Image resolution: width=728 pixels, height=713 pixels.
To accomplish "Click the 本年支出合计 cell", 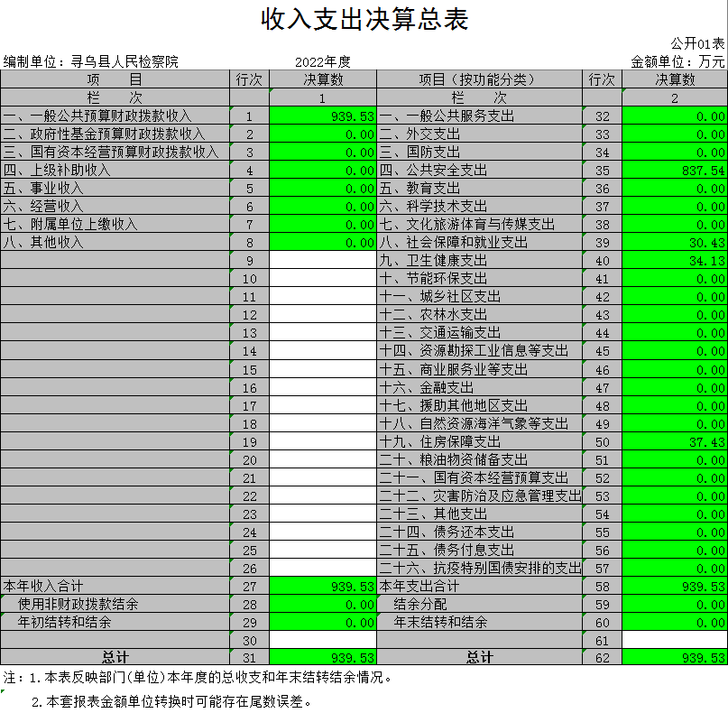I will coord(480,586).
